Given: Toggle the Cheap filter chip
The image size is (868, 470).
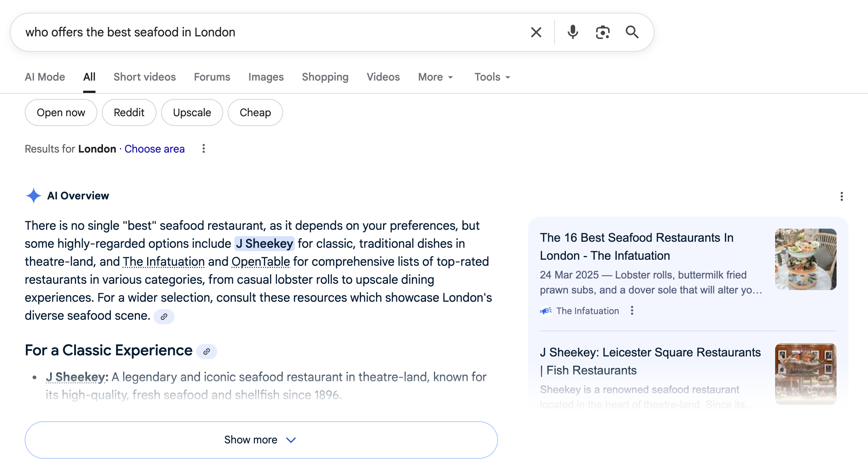Looking at the screenshot, I should (255, 112).
